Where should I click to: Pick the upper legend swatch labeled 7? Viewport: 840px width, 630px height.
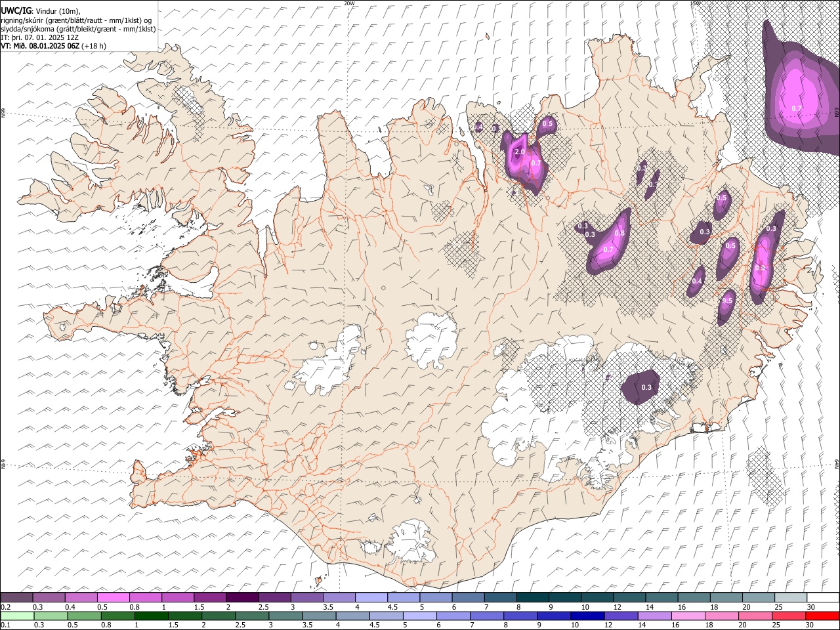pyautogui.click(x=500, y=597)
